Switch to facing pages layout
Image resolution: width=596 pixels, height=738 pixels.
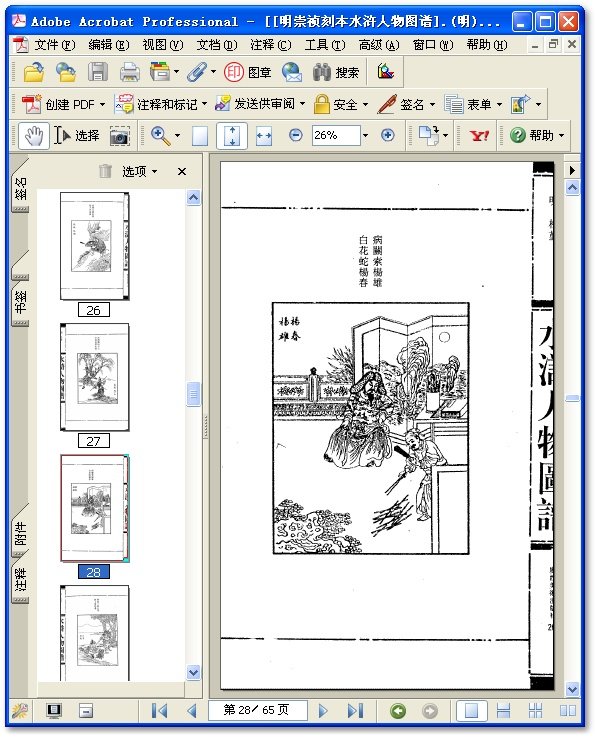pos(567,710)
